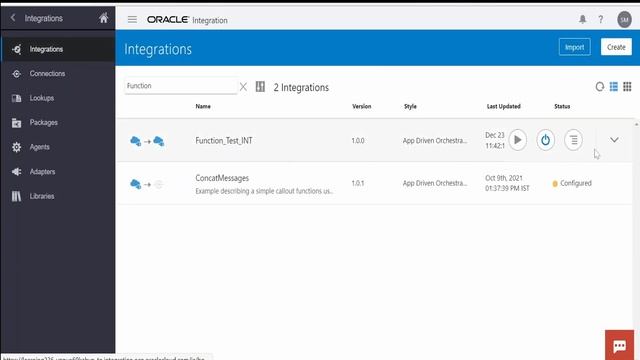640x360 pixels.
Task: Expand the Function_Test_INT row details chevron
Action: 614,140
